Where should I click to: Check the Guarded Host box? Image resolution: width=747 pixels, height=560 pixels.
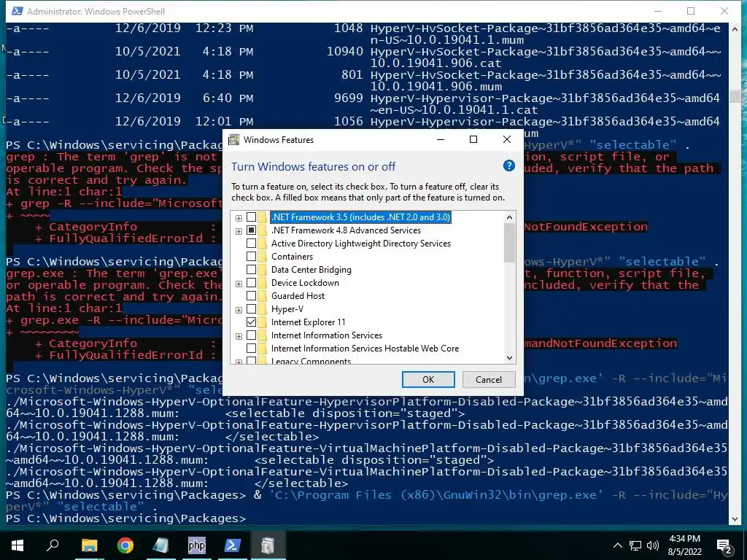click(251, 296)
